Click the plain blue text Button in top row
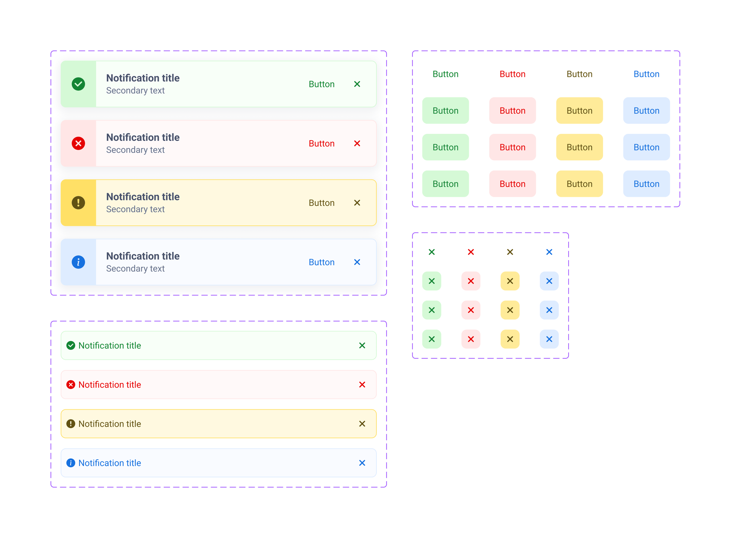This screenshot has height=538, width=756. point(646,74)
